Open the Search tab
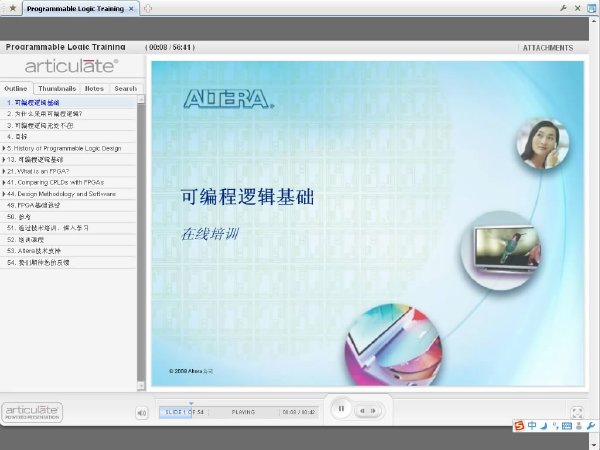 [x=126, y=88]
